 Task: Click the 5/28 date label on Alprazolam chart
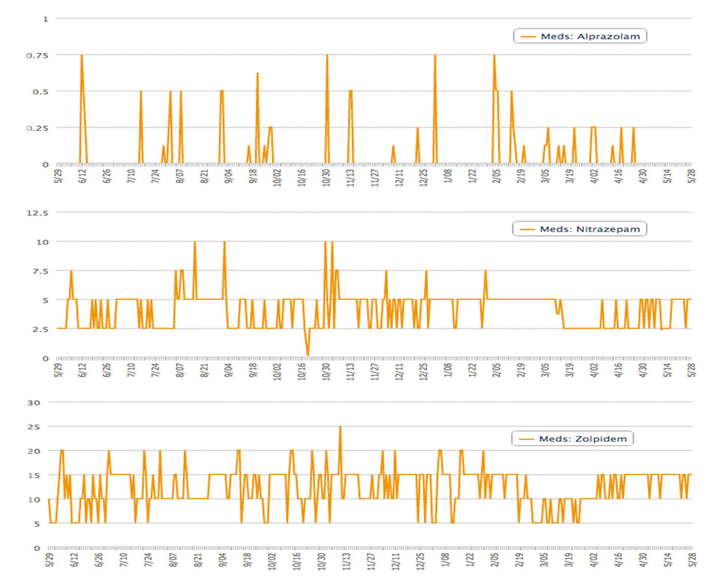[692, 176]
